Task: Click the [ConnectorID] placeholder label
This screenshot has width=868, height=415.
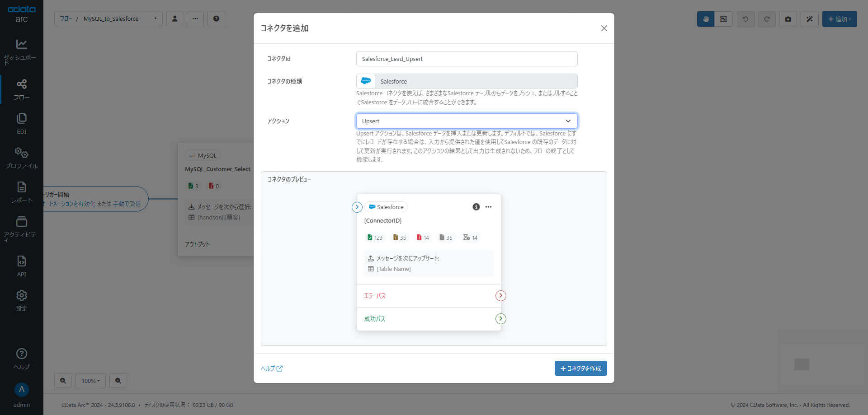Action: pyautogui.click(x=383, y=220)
